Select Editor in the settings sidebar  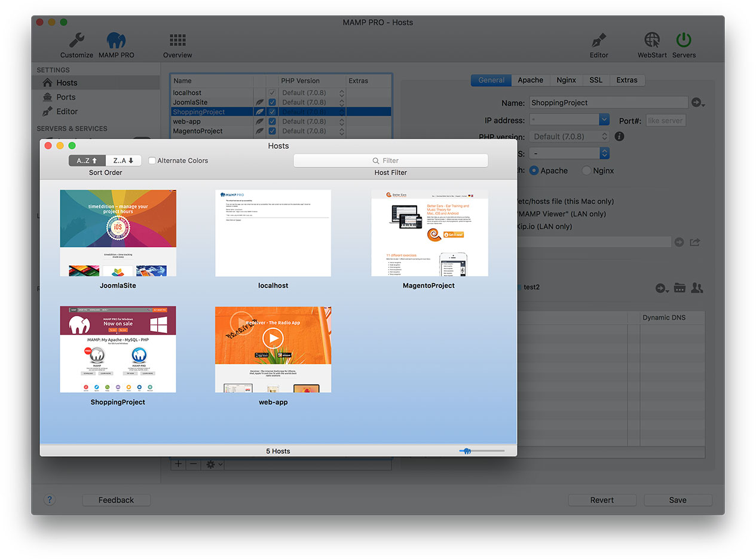pos(67,111)
